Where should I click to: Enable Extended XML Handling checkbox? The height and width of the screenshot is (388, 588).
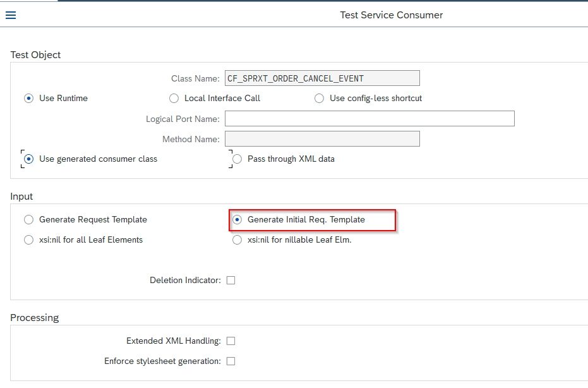point(231,341)
